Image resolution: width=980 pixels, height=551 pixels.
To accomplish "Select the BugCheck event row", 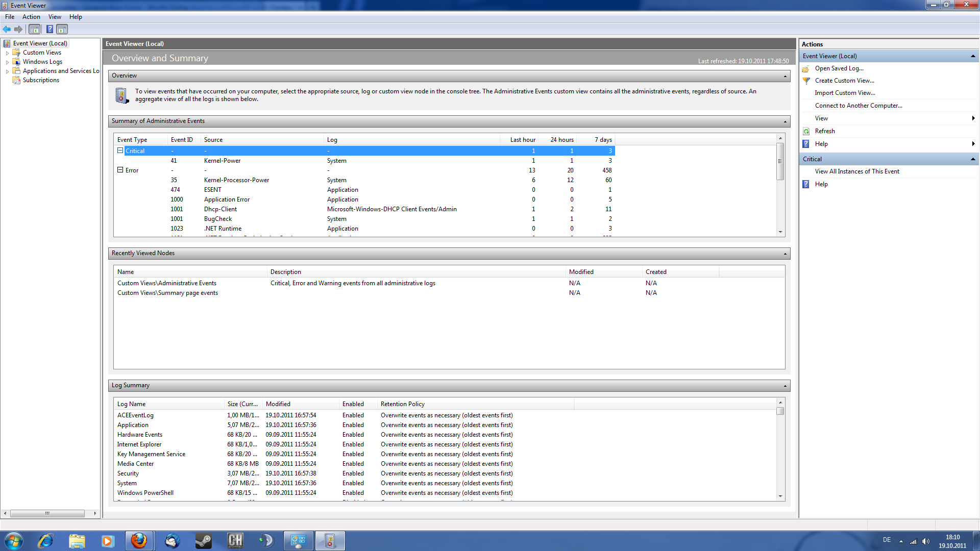I will click(x=364, y=219).
